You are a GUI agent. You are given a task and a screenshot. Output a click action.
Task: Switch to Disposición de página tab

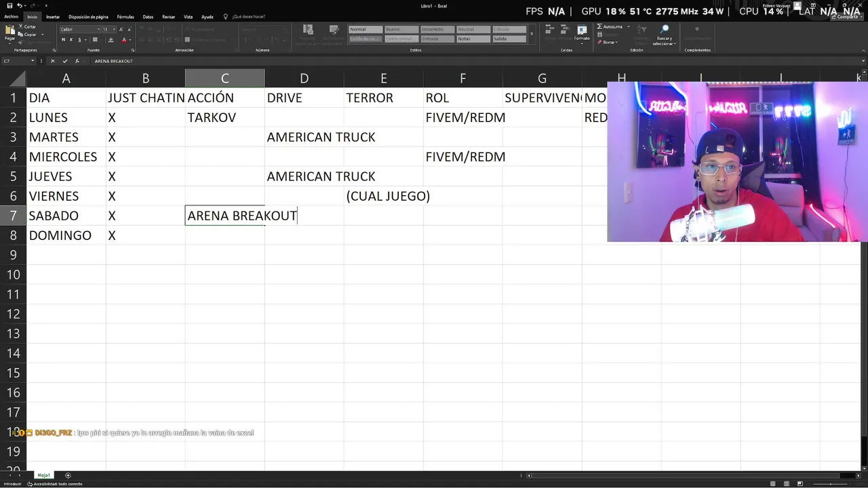click(88, 17)
